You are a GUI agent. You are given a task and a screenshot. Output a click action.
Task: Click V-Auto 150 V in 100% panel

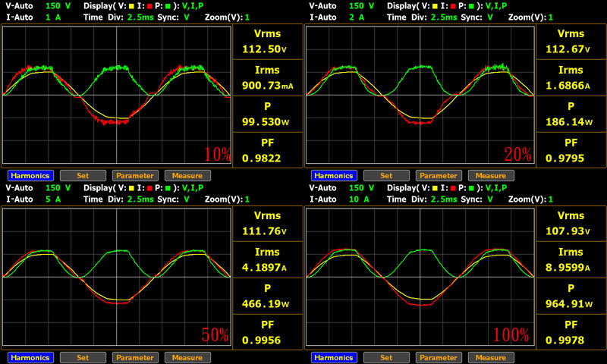[362, 188]
